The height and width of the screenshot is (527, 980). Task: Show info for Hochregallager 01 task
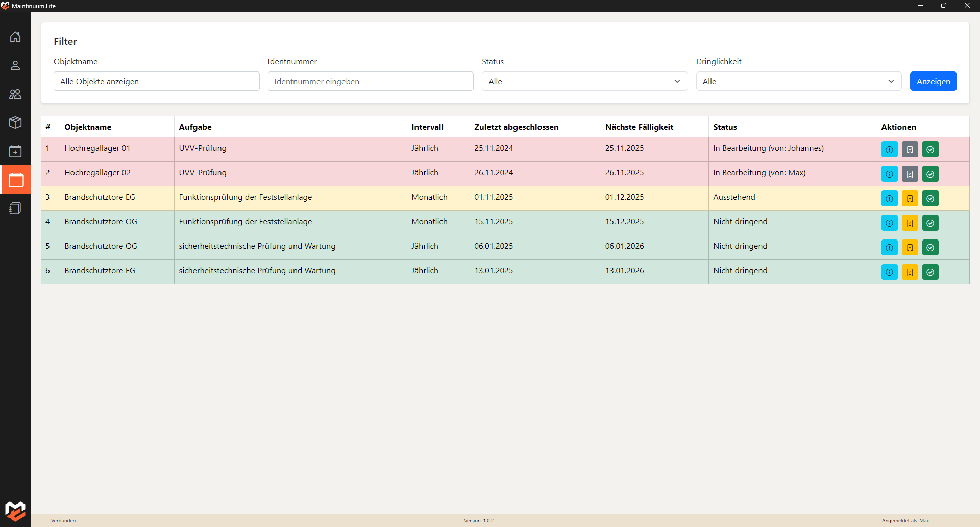tap(889, 150)
